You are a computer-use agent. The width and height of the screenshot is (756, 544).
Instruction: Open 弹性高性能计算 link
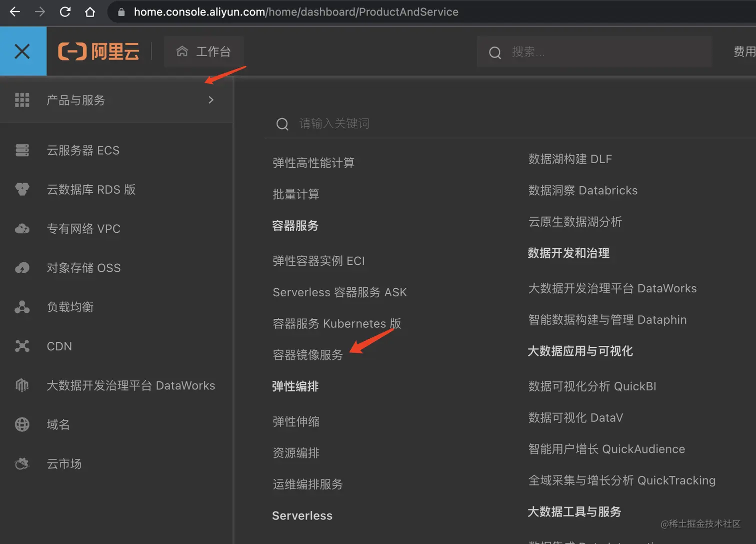[313, 163]
